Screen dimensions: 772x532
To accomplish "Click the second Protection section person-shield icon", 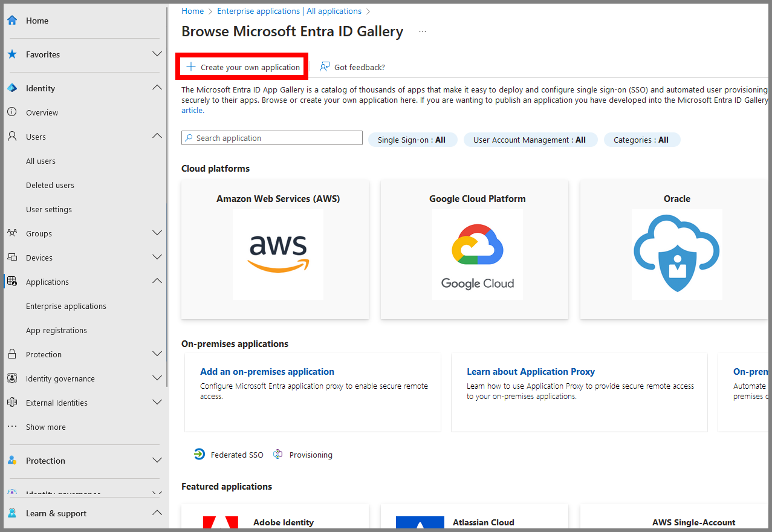I will click(12, 461).
